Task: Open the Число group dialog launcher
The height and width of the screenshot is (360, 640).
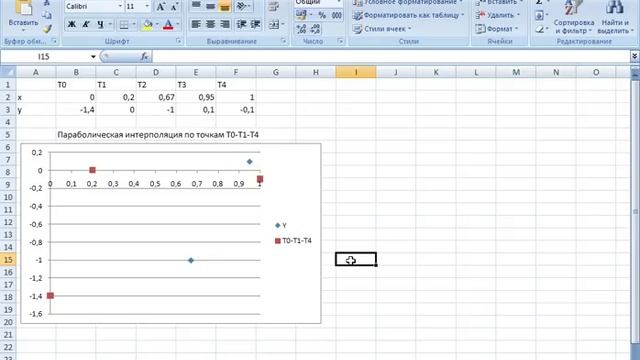Action: click(340, 41)
